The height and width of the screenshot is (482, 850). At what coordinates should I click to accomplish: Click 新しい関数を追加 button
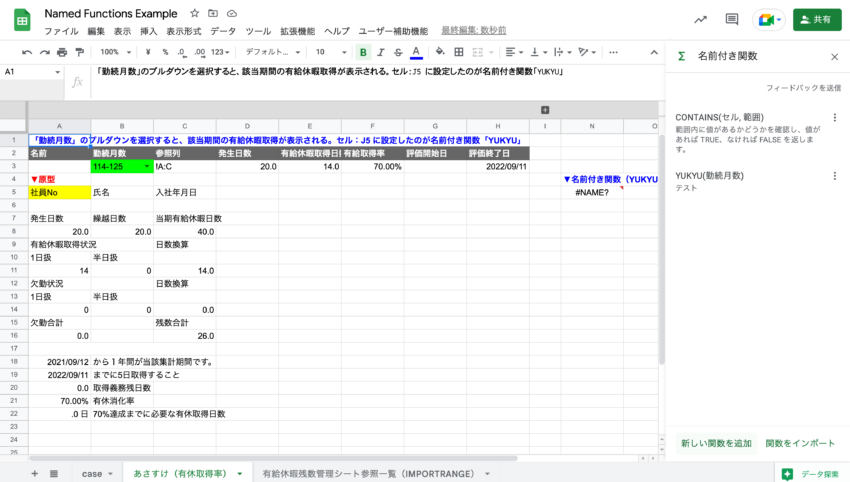(716, 443)
